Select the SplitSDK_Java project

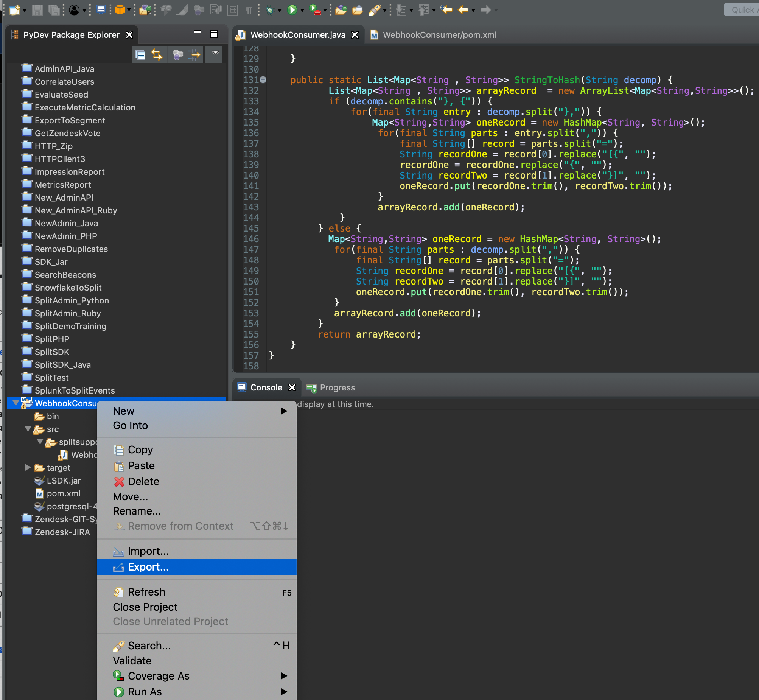(x=62, y=365)
